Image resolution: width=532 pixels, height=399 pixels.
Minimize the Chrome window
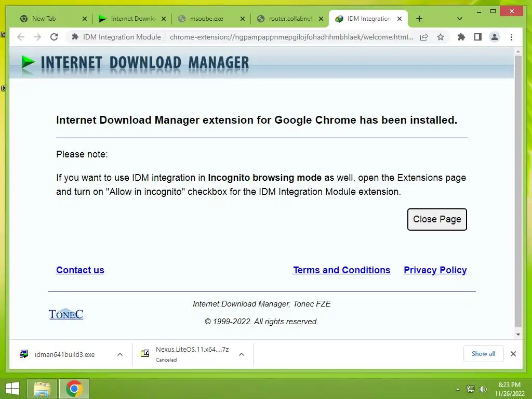(x=479, y=11)
